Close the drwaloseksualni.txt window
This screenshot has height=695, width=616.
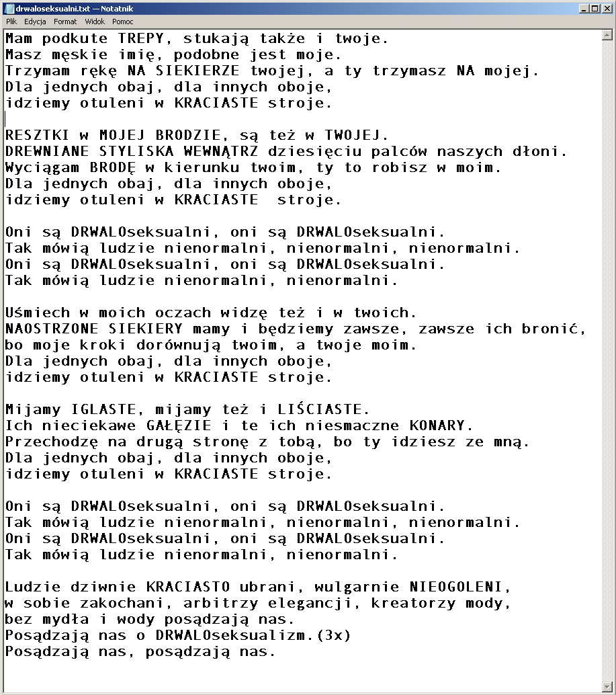pyautogui.click(x=607, y=9)
